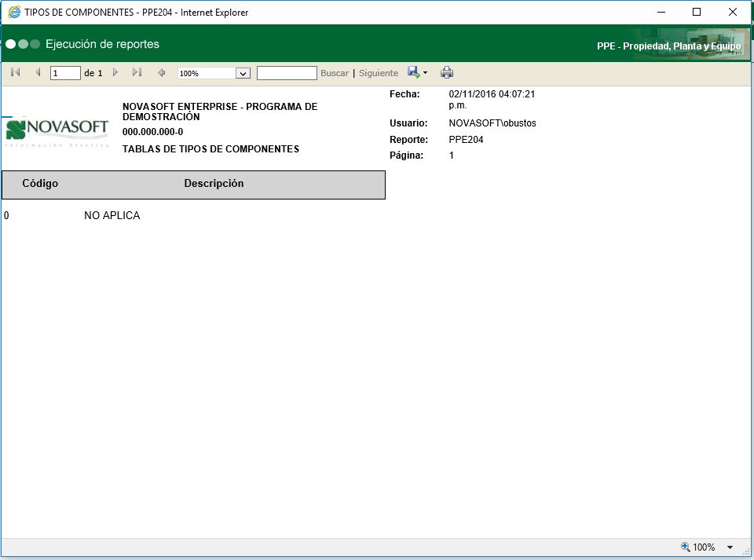This screenshot has height=560, width=754.
Task: Minimize the Internet Explorer window
Action: pyautogui.click(x=661, y=12)
